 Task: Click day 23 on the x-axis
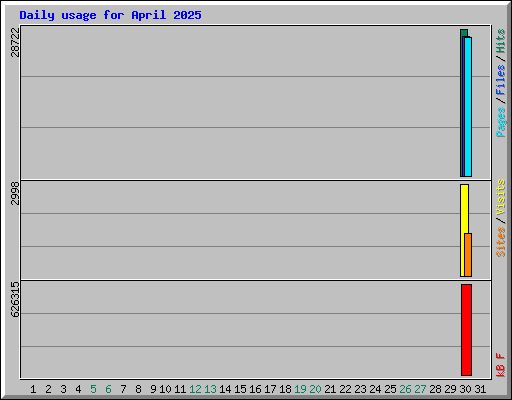click(360, 389)
